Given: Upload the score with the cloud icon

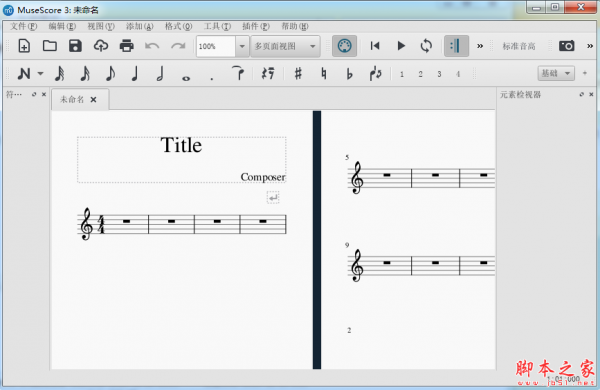Looking at the screenshot, I should (x=101, y=46).
